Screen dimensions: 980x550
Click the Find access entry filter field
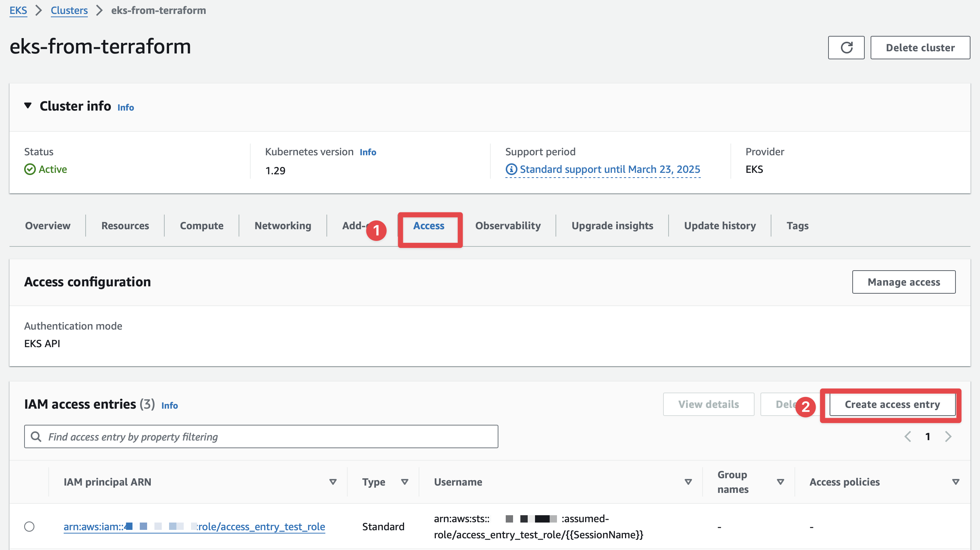pyautogui.click(x=266, y=436)
